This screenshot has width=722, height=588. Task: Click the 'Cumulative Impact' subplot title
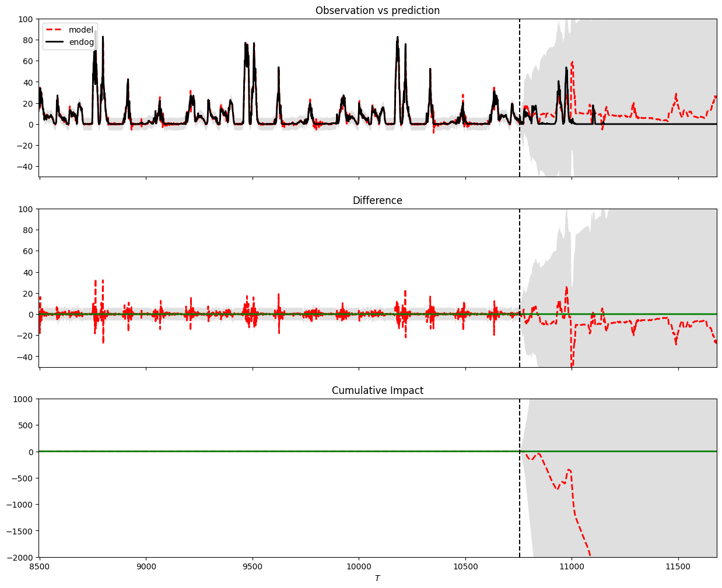pos(377,390)
